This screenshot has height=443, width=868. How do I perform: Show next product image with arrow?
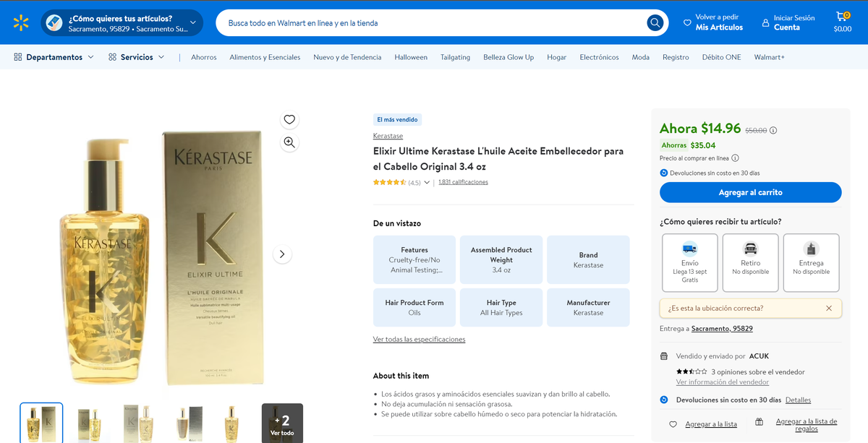pyautogui.click(x=282, y=254)
